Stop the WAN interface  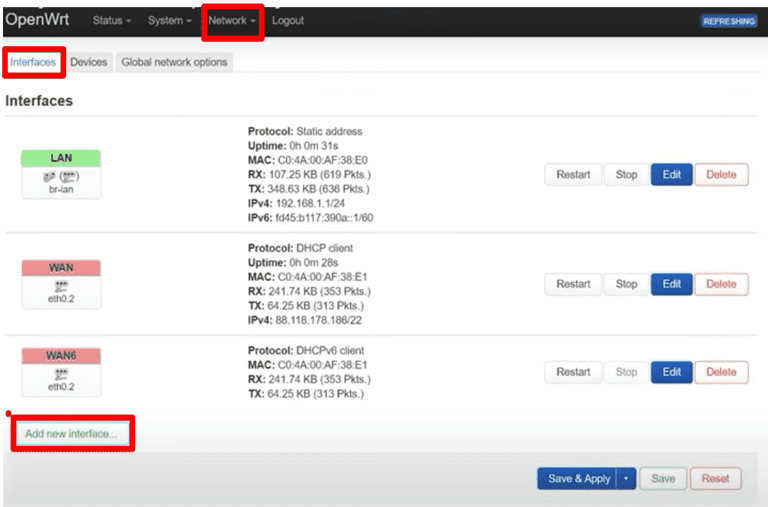pos(626,284)
